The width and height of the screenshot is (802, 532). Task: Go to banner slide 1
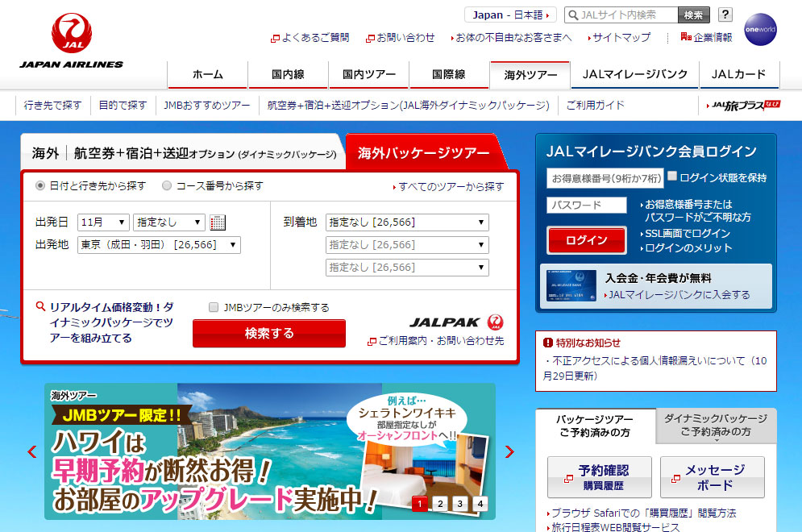click(x=419, y=503)
